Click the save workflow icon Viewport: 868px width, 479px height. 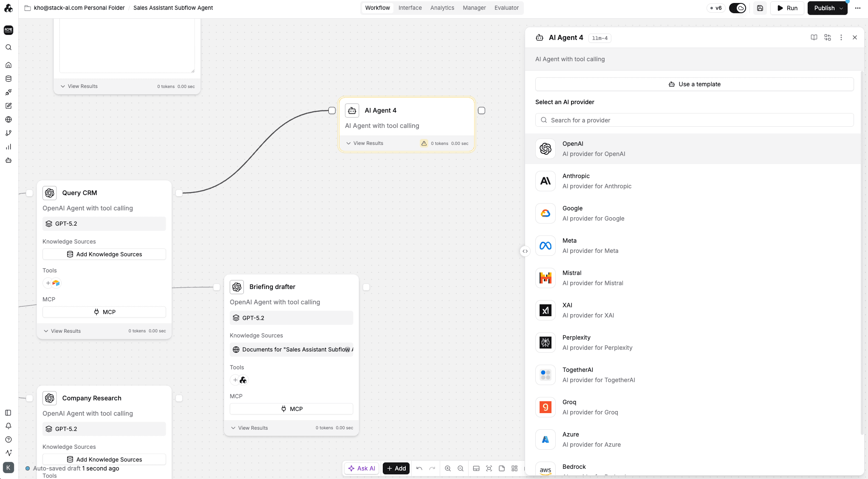[x=760, y=8]
